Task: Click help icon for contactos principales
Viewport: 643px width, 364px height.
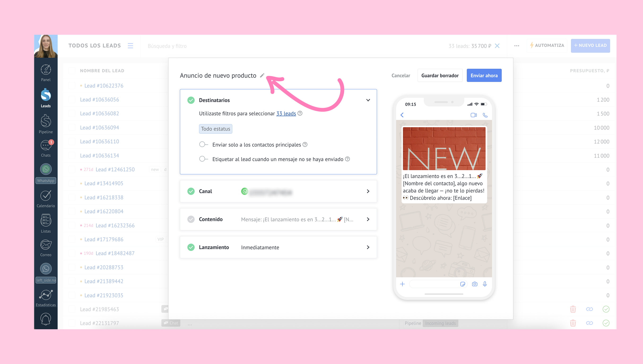Action: point(305,144)
